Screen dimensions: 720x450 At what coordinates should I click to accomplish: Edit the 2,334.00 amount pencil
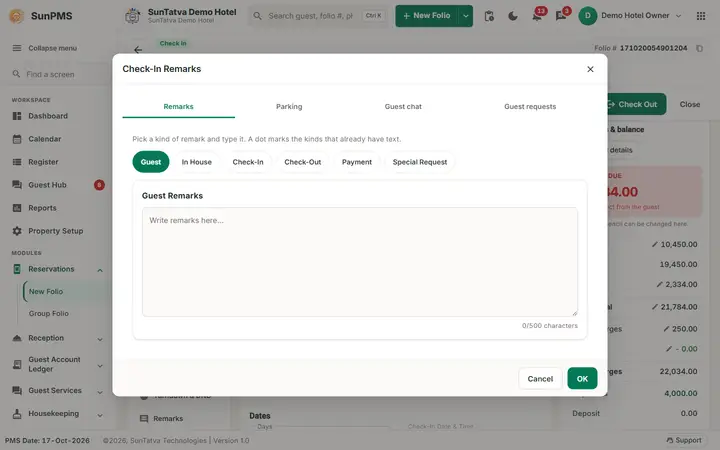(x=659, y=284)
